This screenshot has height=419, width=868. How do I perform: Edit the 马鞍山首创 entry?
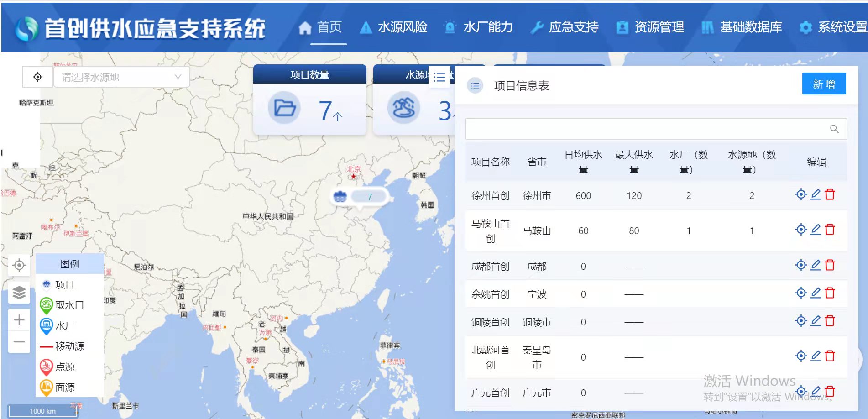coord(816,230)
